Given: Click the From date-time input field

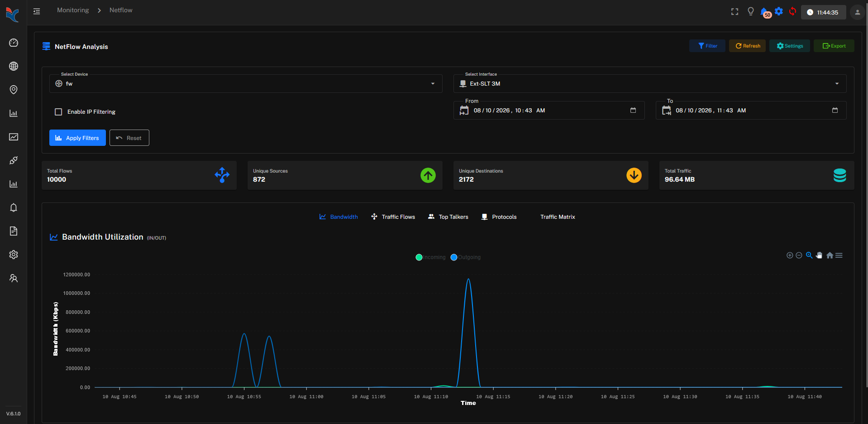Looking at the screenshot, I should [x=549, y=110].
